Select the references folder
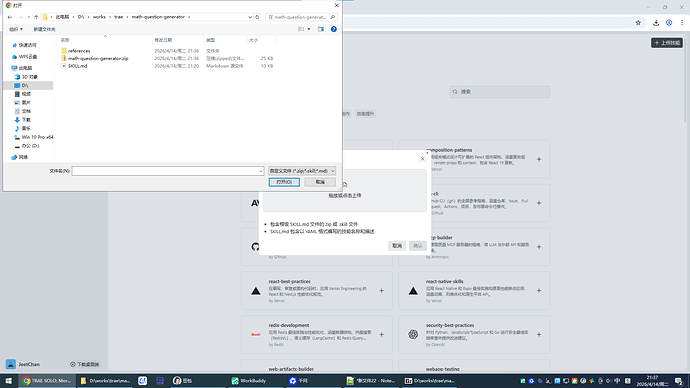The image size is (690, 388). [79, 51]
